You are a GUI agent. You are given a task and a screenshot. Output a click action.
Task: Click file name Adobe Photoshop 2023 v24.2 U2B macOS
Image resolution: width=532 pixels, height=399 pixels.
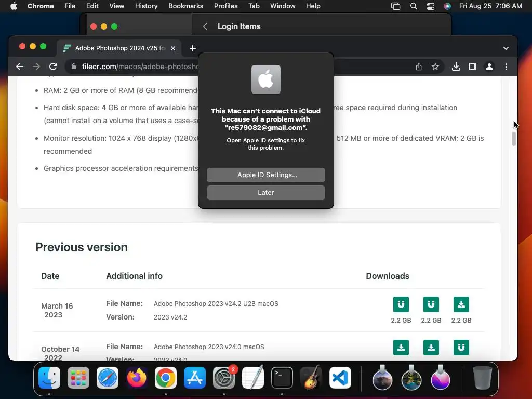pyautogui.click(x=216, y=303)
